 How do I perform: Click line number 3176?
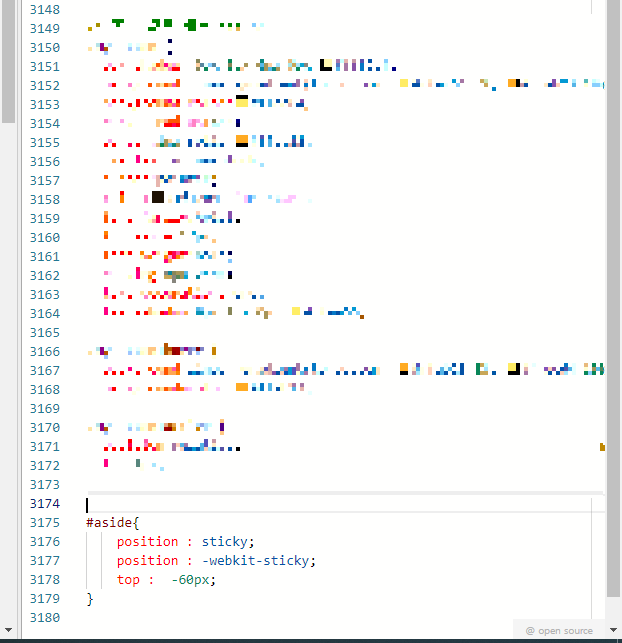tap(45, 542)
